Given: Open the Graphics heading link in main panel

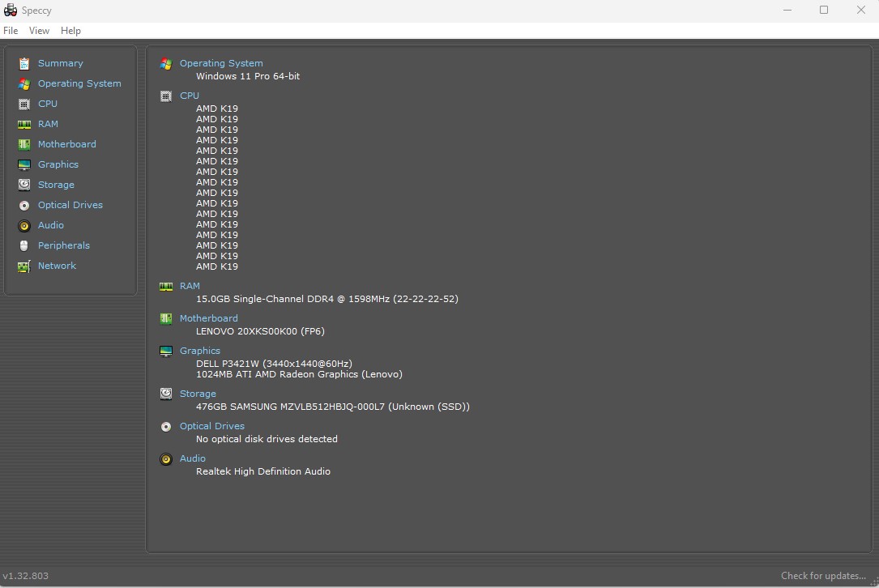Looking at the screenshot, I should click(x=200, y=351).
